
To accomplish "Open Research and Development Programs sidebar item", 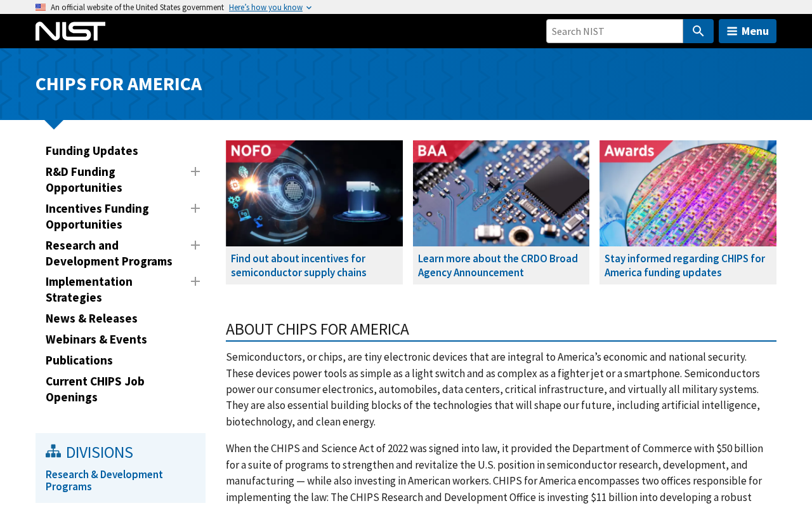I will 109,253.
